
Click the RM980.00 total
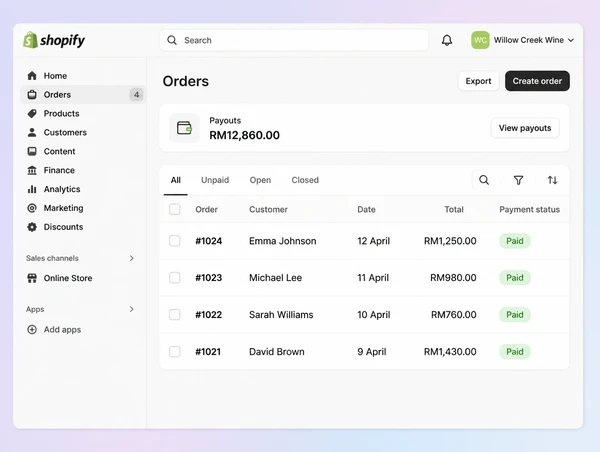point(453,277)
